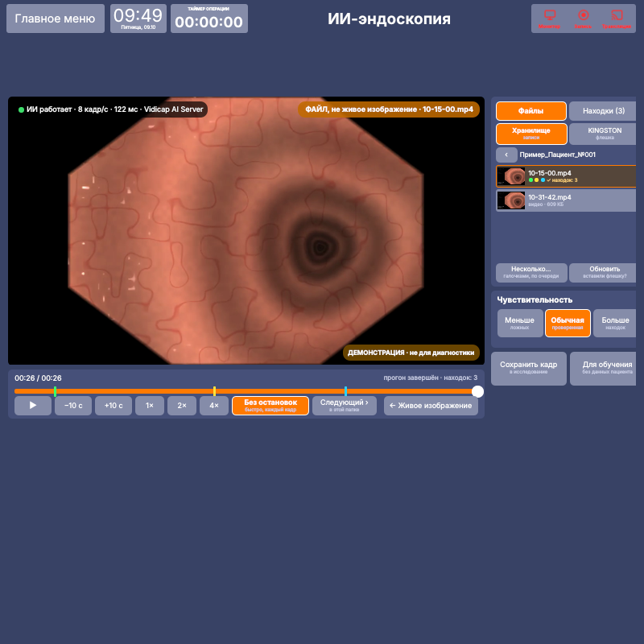Click Обновить to refresh file list
The width and height of the screenshot is (644, 644).
[x=603, y=273]
